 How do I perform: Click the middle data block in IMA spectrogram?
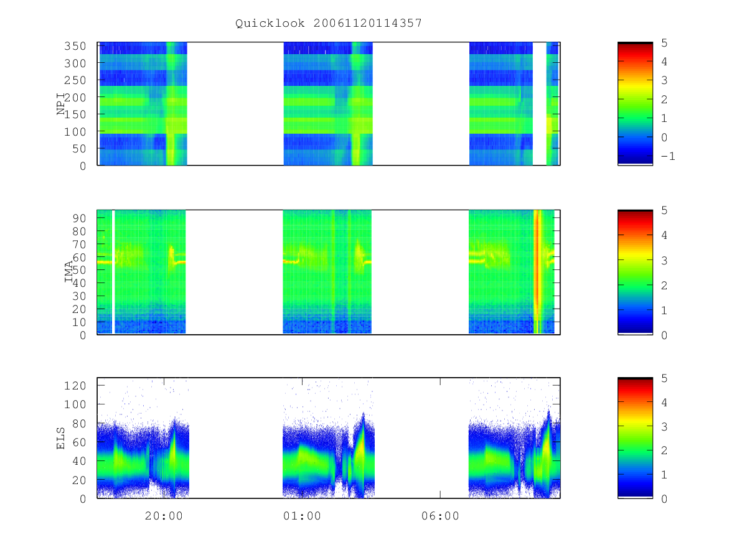tap(327, 272)
